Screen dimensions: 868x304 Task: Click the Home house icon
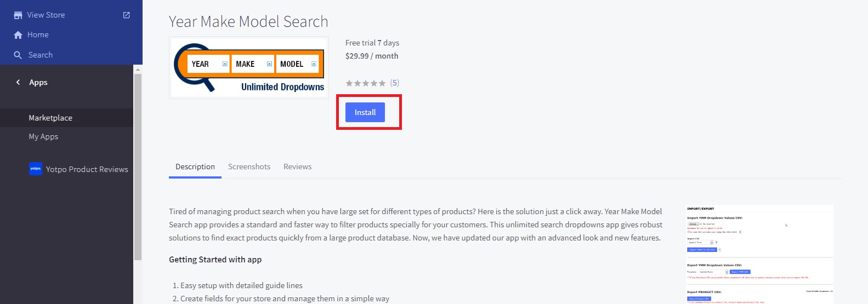[x=18, y=35]
